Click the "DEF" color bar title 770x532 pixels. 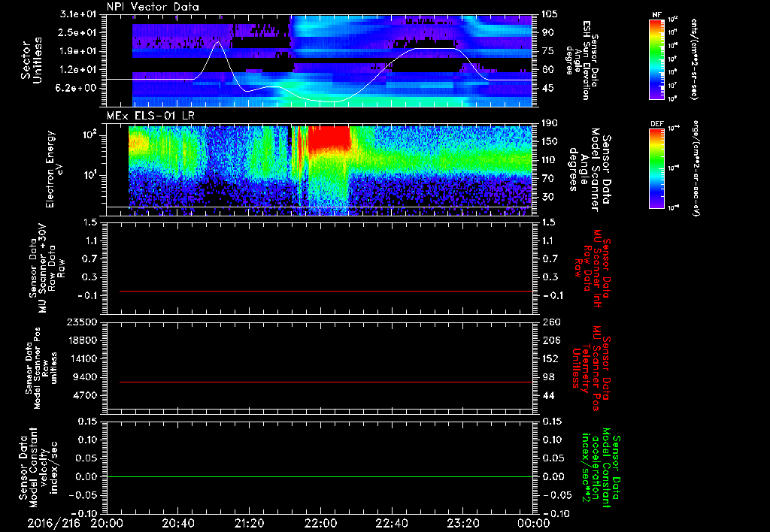(x=657, y=124)
